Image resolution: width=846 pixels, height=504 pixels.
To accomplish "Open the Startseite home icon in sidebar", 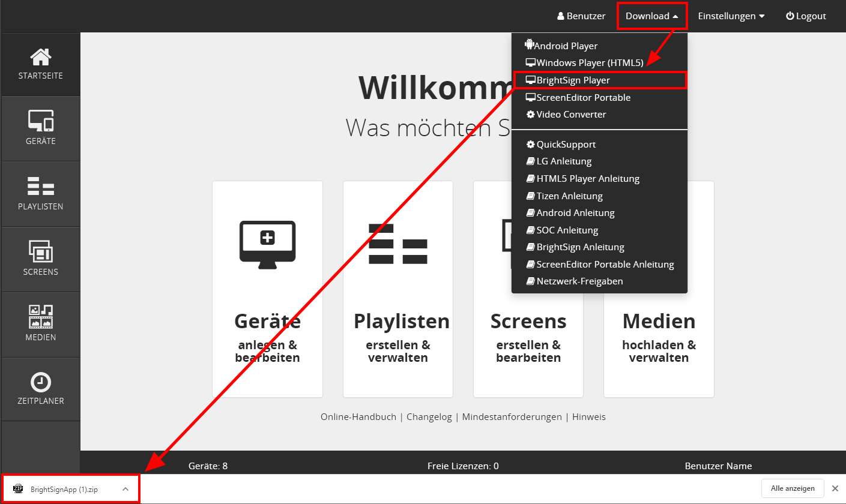I will coord(40,58).
